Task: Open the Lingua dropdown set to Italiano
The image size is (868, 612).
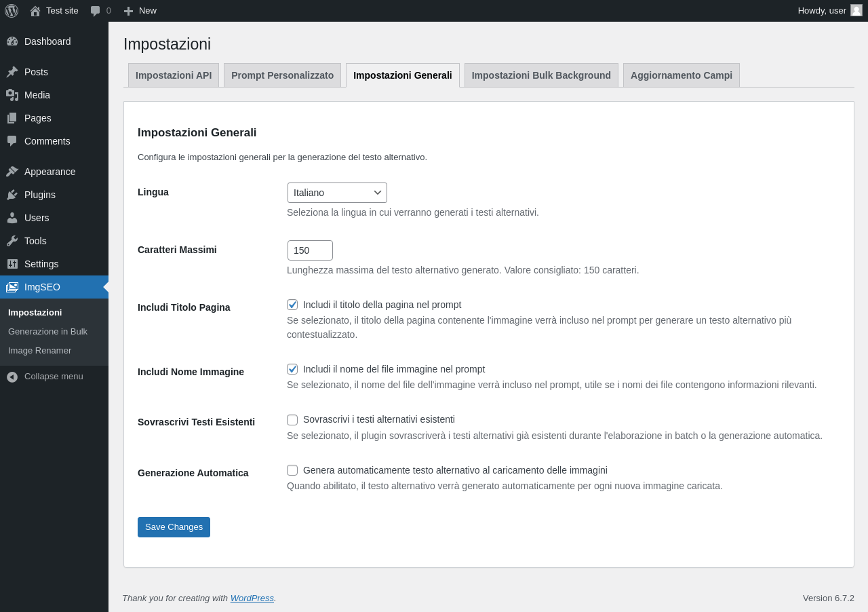Action: (x=337, y=193)
